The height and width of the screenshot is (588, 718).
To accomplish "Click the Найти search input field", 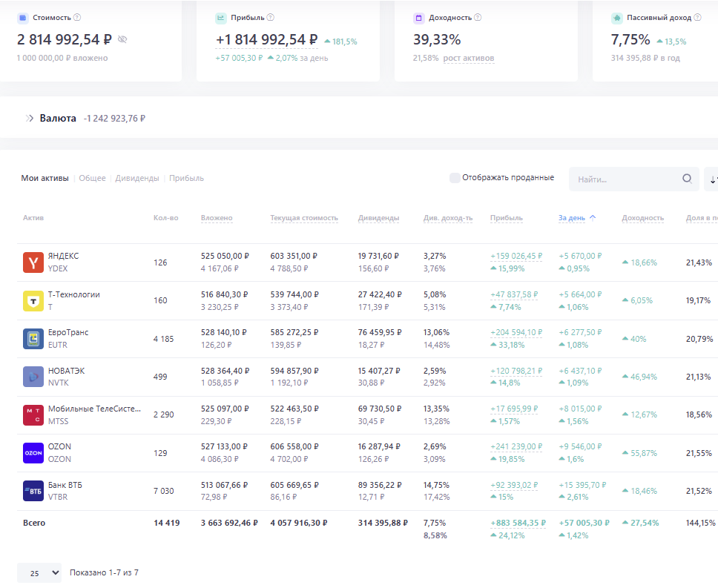I will click(634, 179).
